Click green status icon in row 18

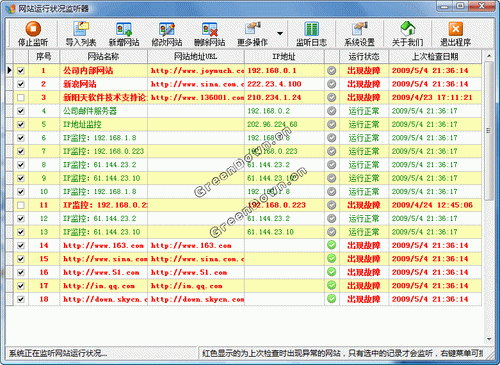331,299
